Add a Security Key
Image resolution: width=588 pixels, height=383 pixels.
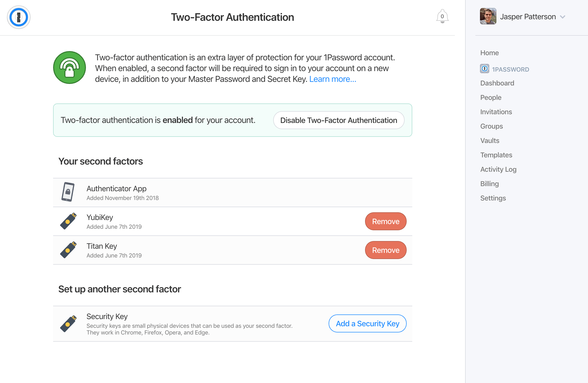click(x=367, y=323)
